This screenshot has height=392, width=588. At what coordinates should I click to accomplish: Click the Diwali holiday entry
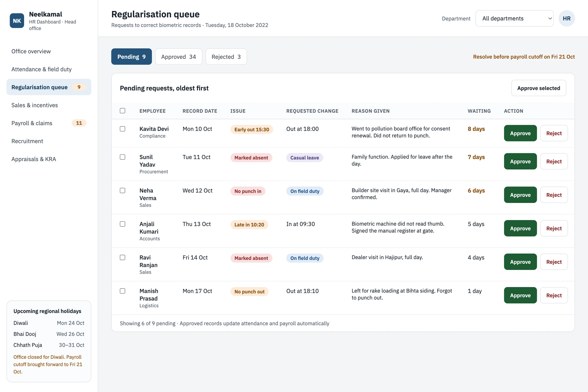pyautogui.click(x=49, y=323)
